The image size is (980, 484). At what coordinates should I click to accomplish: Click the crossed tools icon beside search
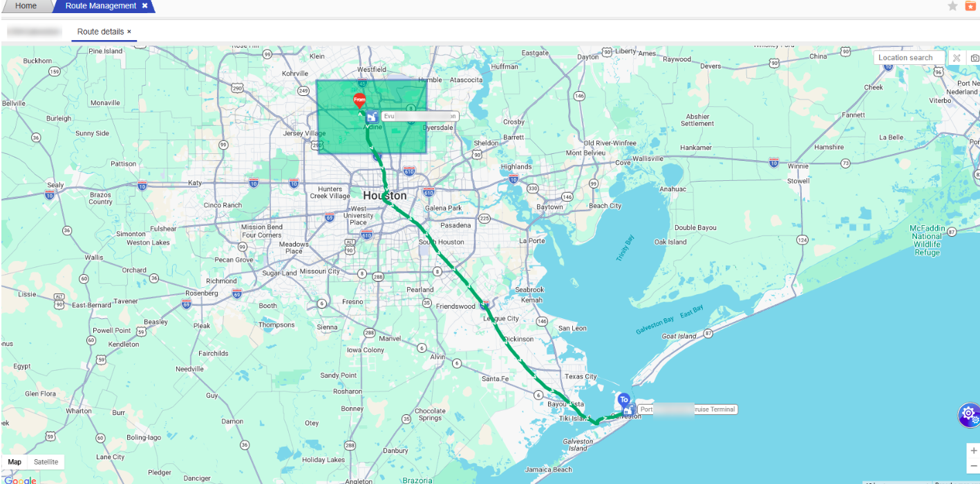(x=957, y=58)
